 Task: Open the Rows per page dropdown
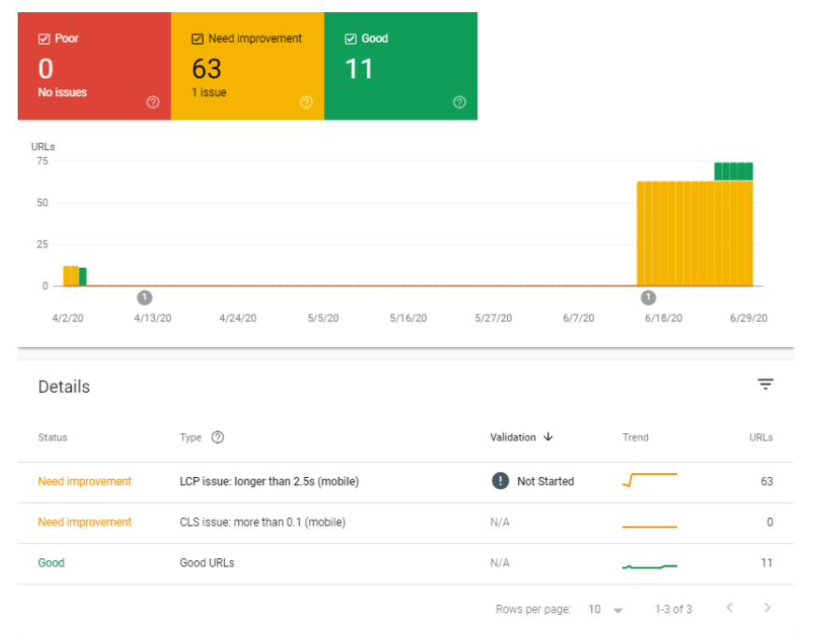[x=605, y=609]
